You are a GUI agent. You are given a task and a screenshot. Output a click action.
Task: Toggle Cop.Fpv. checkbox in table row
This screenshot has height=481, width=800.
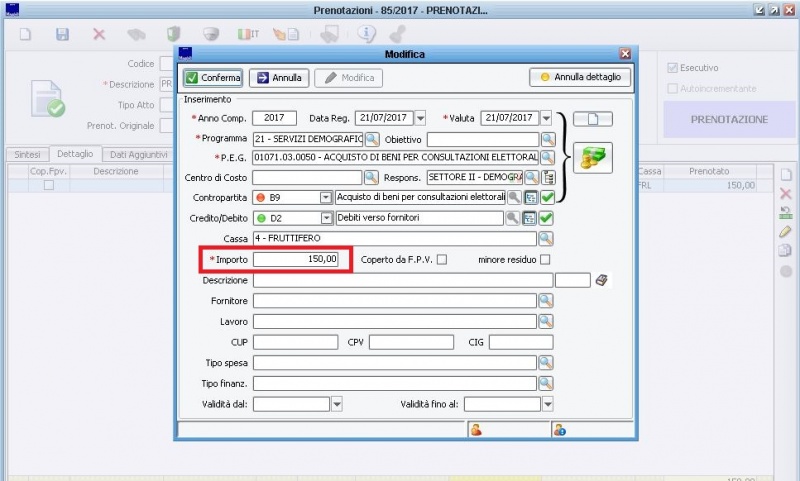pyautogui.click(x=48, y=185)
